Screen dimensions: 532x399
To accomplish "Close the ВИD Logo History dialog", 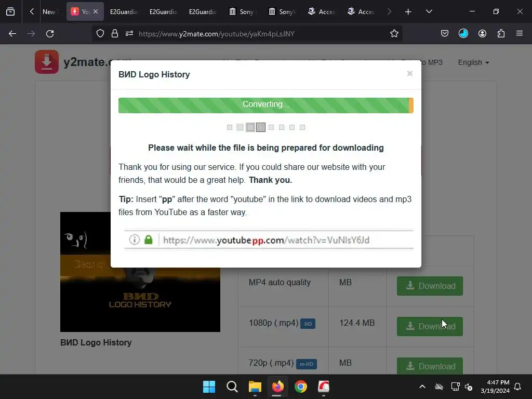I will [x=410, y=74].
